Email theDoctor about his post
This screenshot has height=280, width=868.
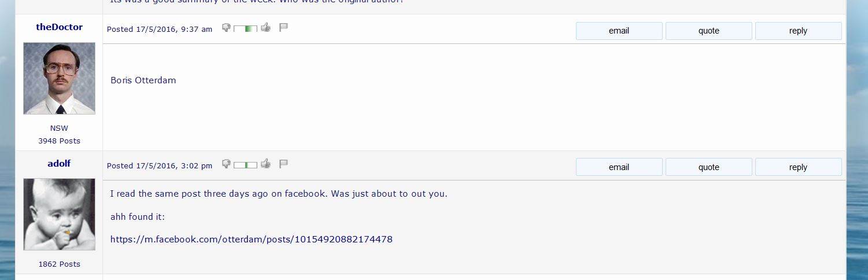coord(619,31)
